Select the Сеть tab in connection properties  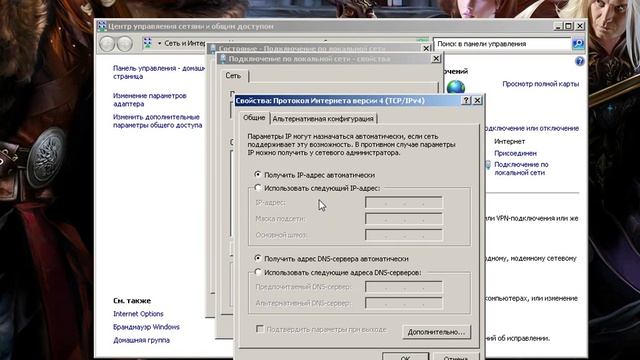coord(233,76)
